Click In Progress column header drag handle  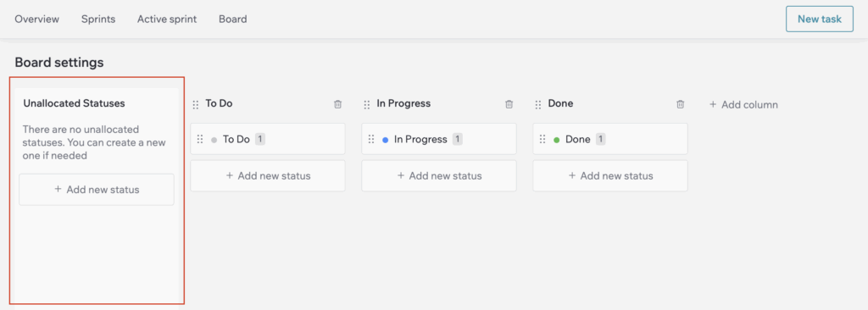click(366, 105)
